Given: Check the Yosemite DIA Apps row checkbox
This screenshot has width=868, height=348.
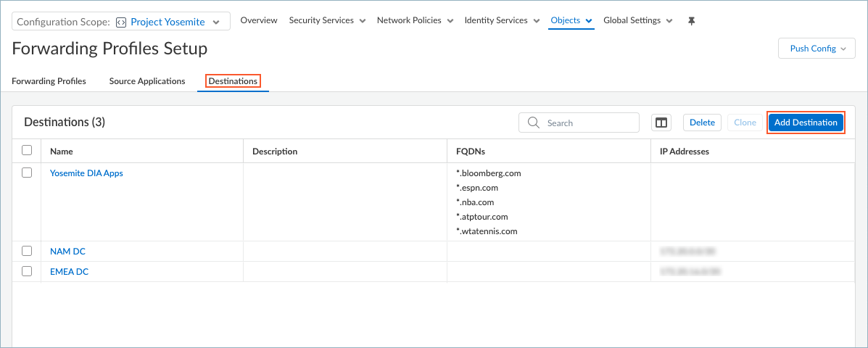Looking at the screenshot, I should pyautogui.click(x=27, y=173).
